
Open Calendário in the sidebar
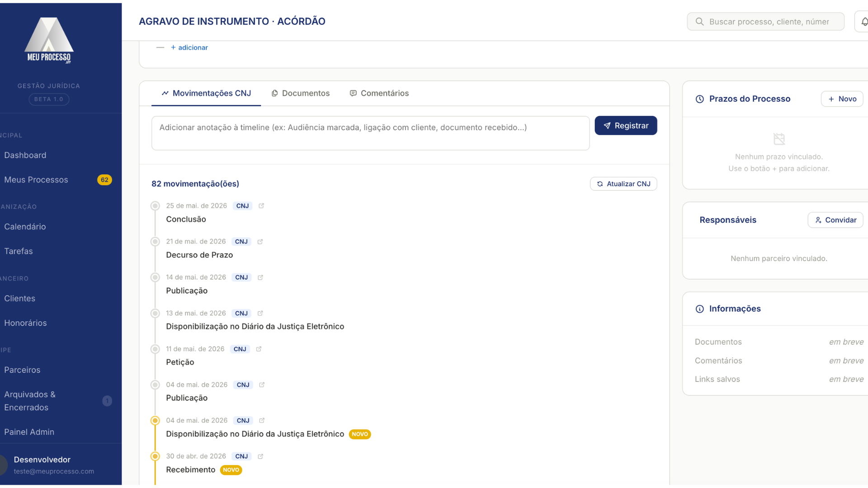25,227
